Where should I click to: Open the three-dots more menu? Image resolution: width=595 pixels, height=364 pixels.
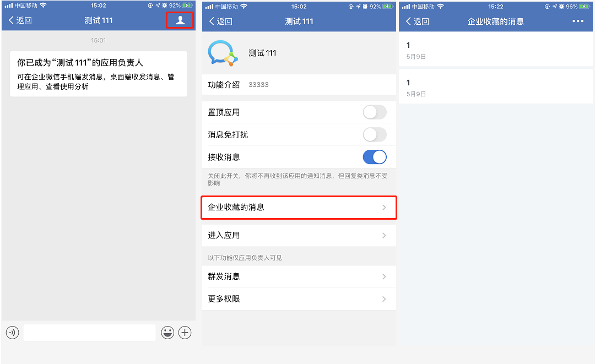[x=577, y=21]
